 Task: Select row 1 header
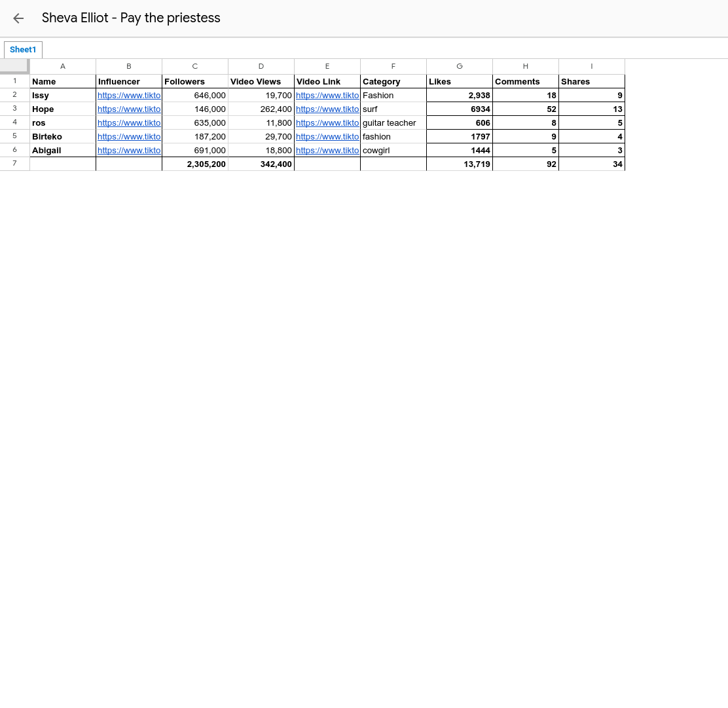15,81
